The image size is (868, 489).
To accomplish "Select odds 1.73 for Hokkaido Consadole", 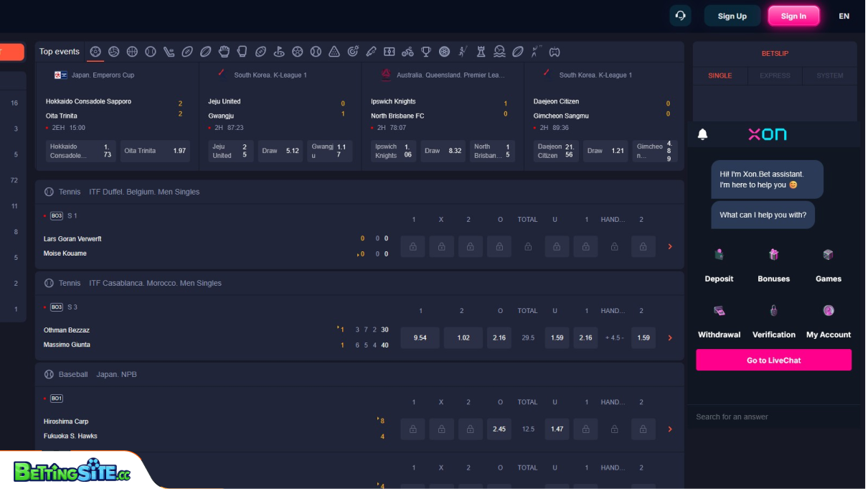I will pos(81,151).
